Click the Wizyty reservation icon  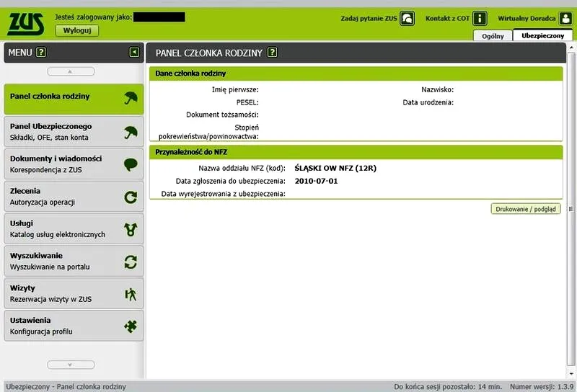(131, 293)
